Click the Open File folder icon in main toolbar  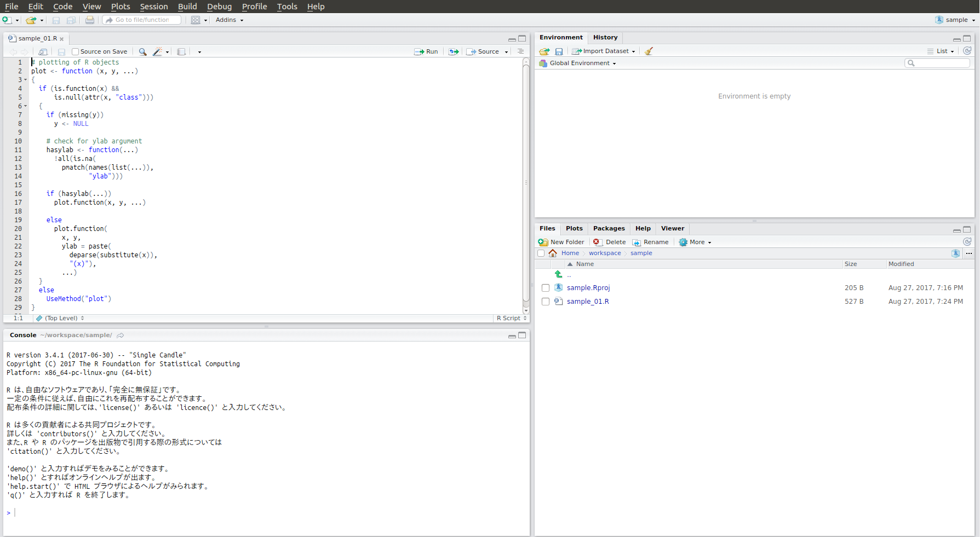click(x=31, y=20)
